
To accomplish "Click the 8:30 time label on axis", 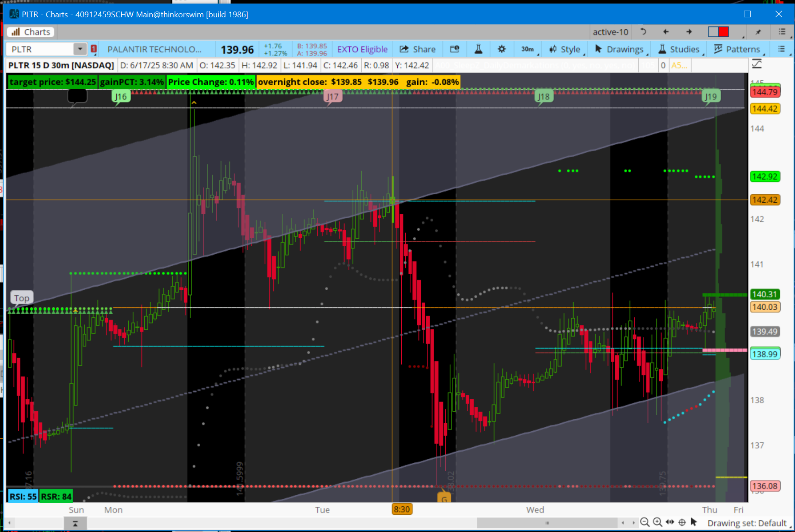I will click(x=402, y=509).
